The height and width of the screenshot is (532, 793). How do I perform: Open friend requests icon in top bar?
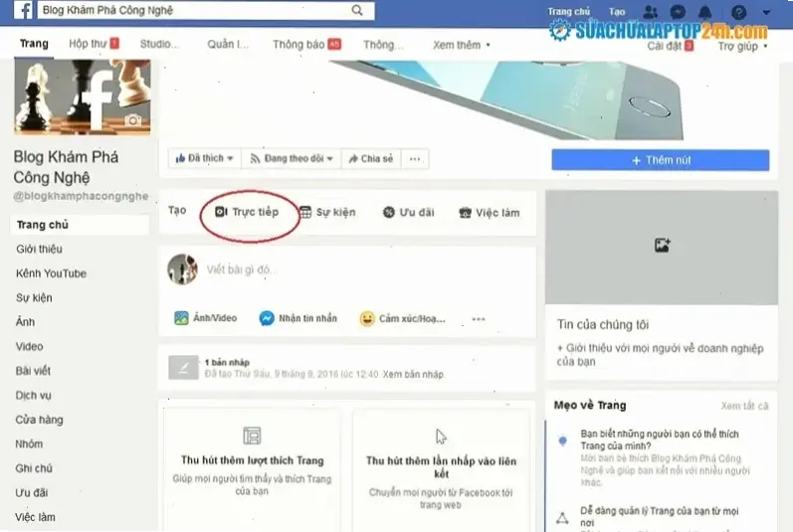pyautogui.click(x=650, y=12)
